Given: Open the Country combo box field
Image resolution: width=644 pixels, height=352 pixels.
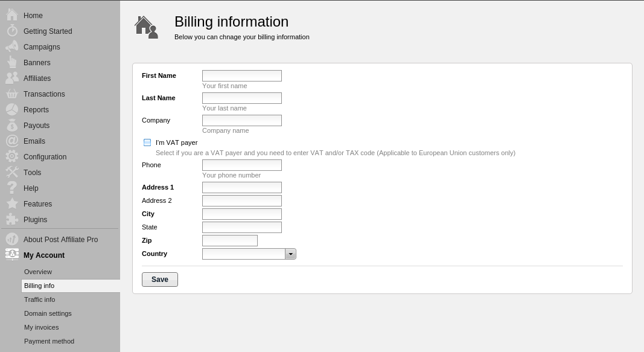Looking at the screenshot, I should [x=249, y=254].
